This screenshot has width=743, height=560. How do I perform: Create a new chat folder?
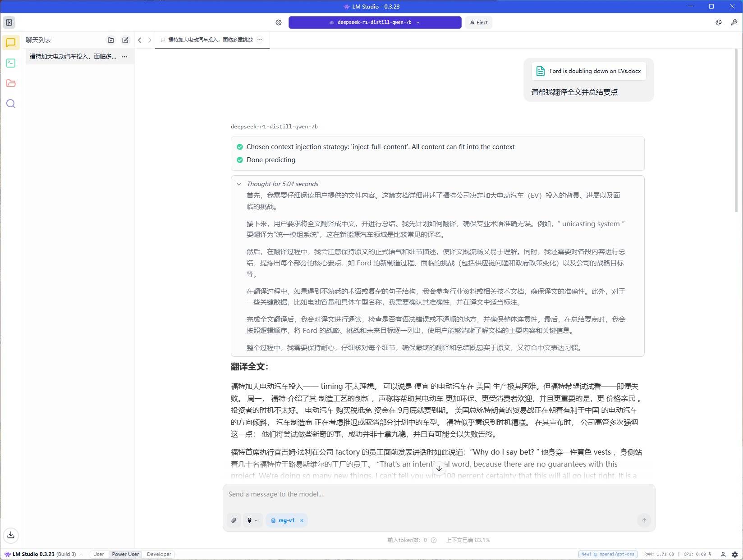click(x=111, y=40)
